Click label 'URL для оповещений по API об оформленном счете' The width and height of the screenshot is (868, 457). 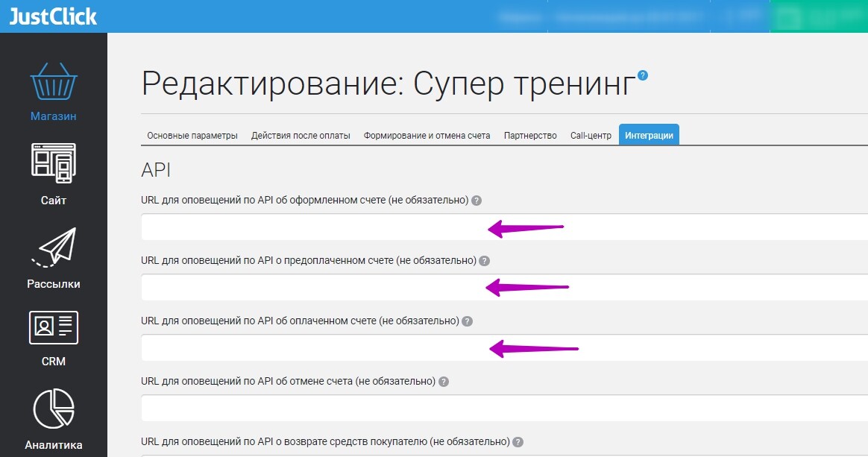(304, 201)
